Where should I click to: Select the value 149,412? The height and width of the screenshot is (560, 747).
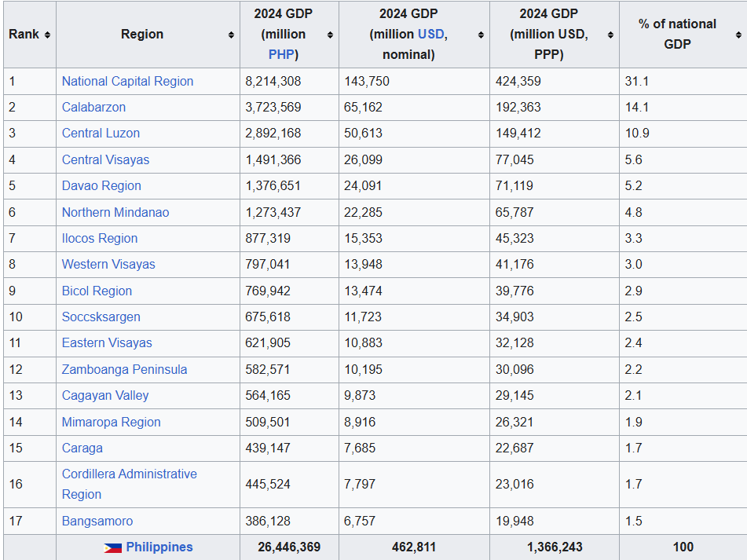[x=518, y=134]
